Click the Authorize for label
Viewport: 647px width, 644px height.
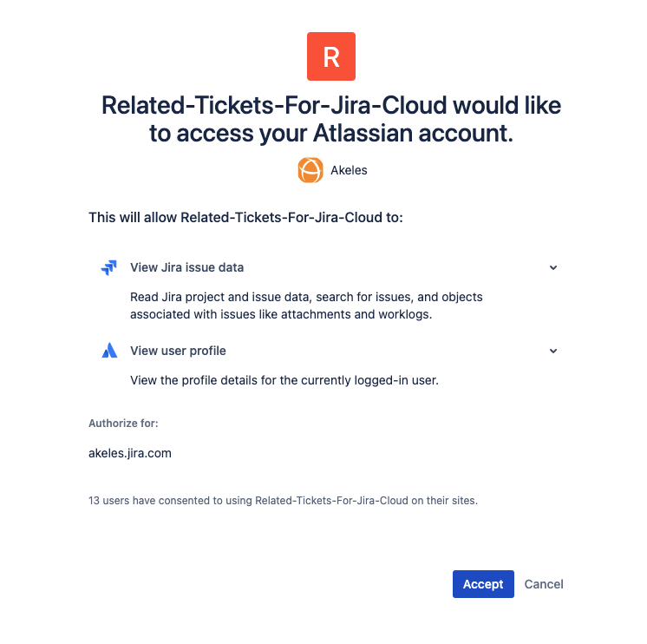click(x=123, y=424)
